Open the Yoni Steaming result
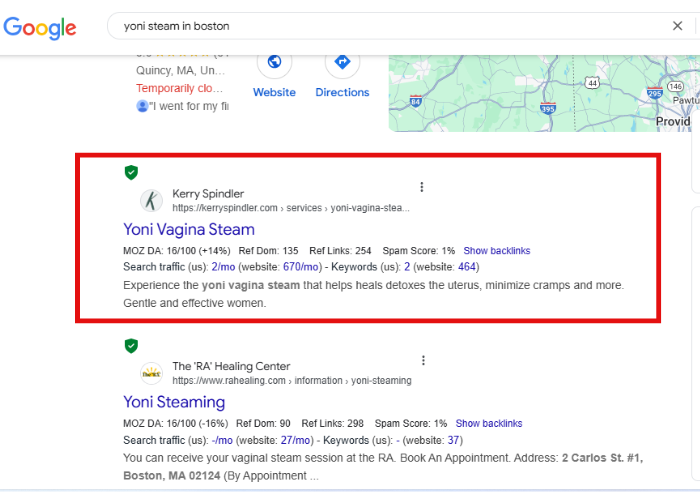 pyautogui.click(x=174, y=402)
